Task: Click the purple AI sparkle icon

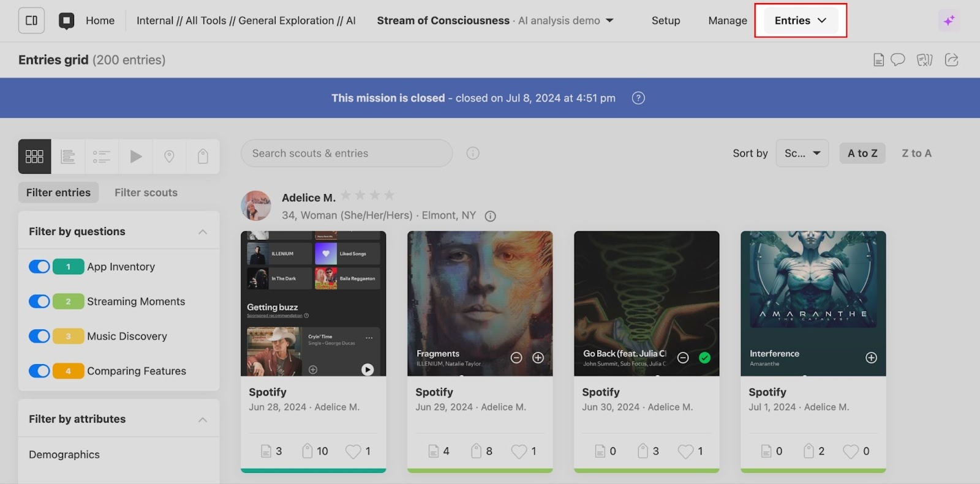Action: click(x=949, y=21)
